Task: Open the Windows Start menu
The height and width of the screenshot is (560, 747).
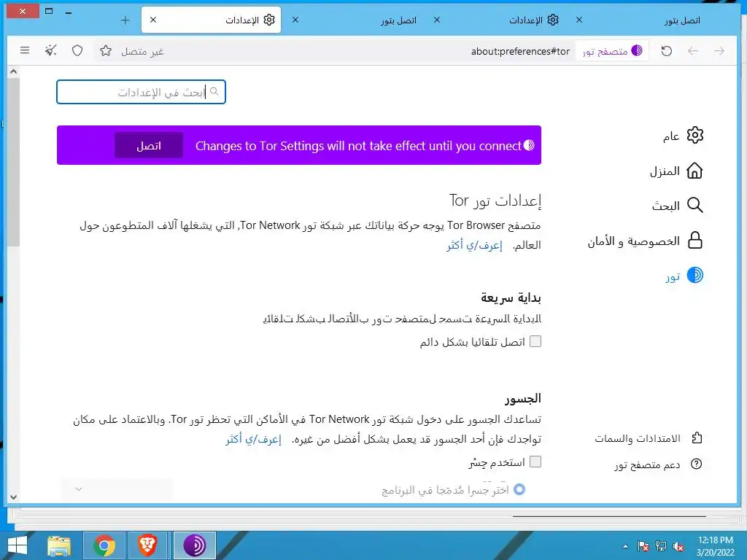Action: click(18, 545)
